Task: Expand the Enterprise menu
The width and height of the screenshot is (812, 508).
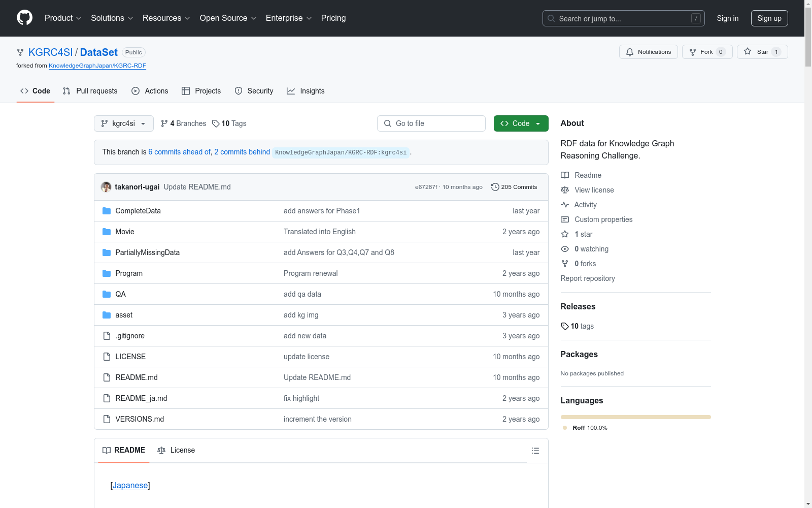Action: click(289, 18)
